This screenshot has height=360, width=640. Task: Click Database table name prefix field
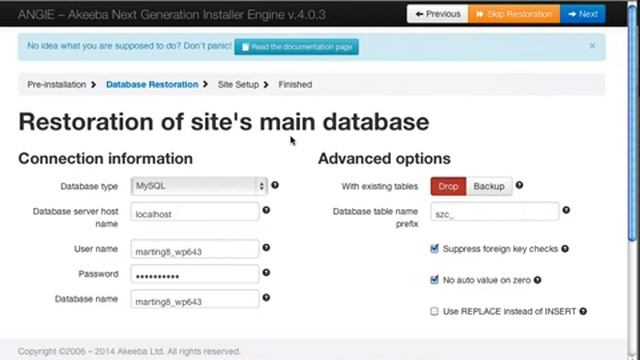point(495,212)
